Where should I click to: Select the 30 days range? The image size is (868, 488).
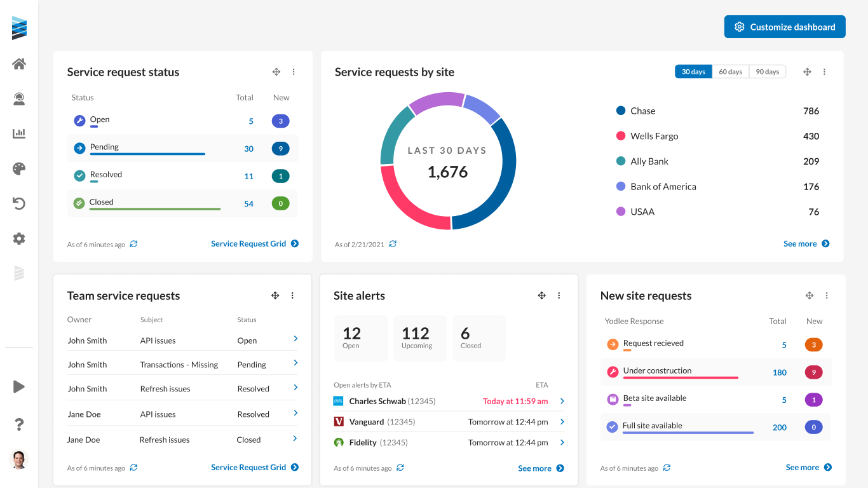(x=693, y=72)
